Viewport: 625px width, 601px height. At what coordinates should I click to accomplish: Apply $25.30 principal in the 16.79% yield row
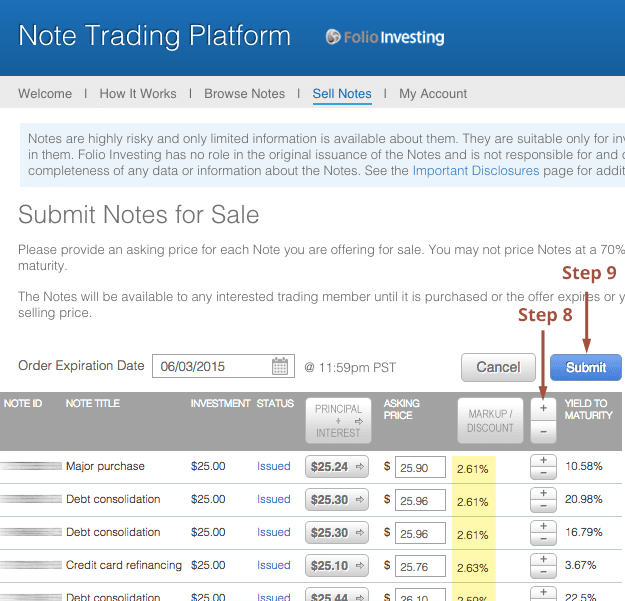coord(337,533)
